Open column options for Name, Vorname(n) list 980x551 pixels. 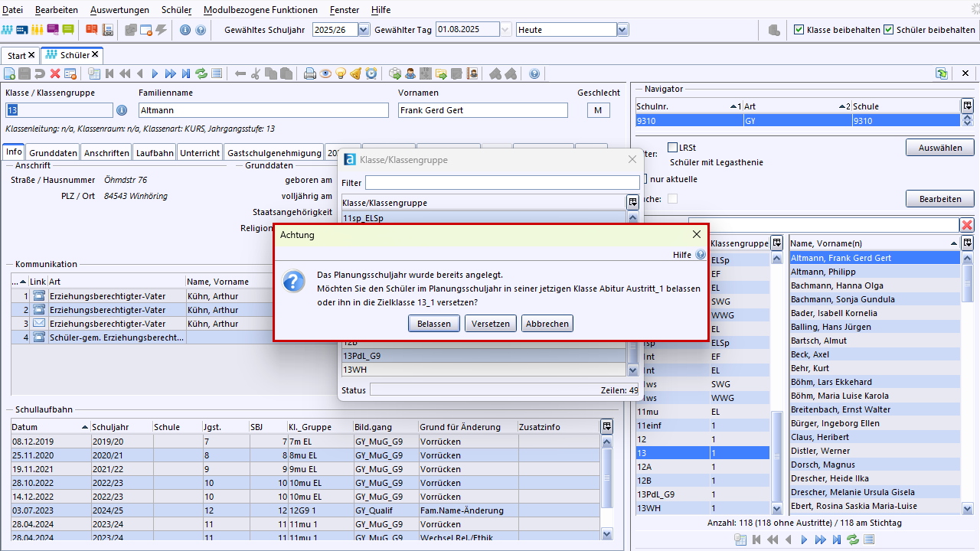click(968, 243)
